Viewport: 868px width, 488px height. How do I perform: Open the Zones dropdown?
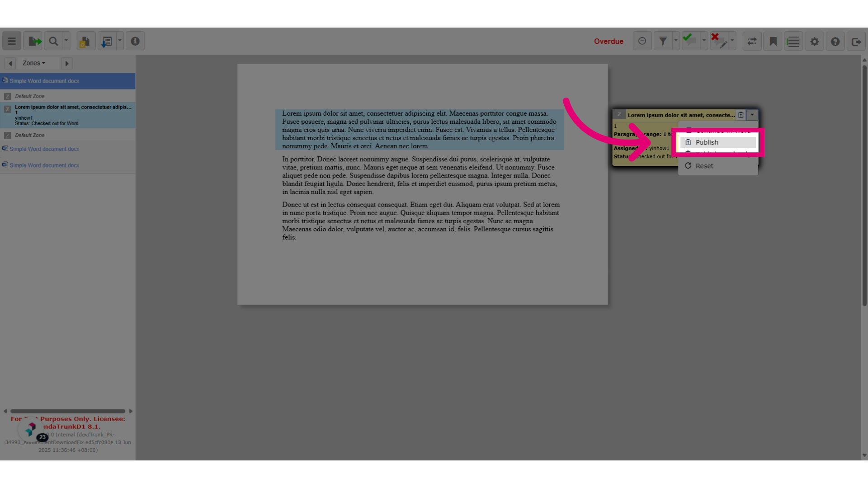coord(34,63)
